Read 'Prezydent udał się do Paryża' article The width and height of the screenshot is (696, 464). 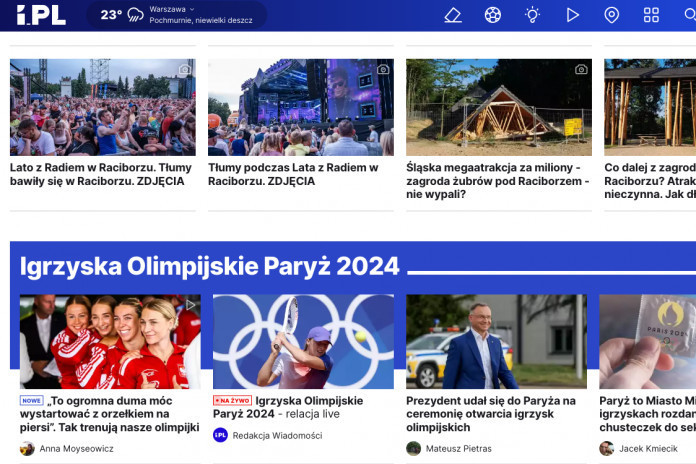pos(491,414)
